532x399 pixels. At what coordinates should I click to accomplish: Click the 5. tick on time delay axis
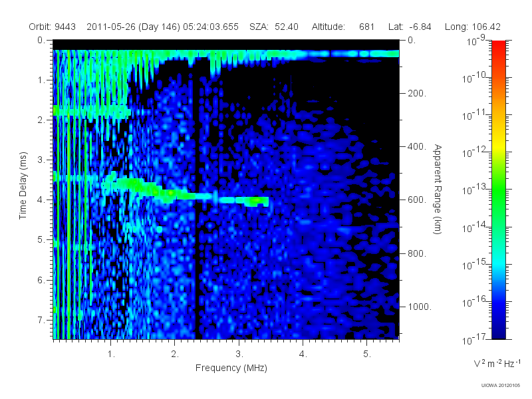(41, 240)
